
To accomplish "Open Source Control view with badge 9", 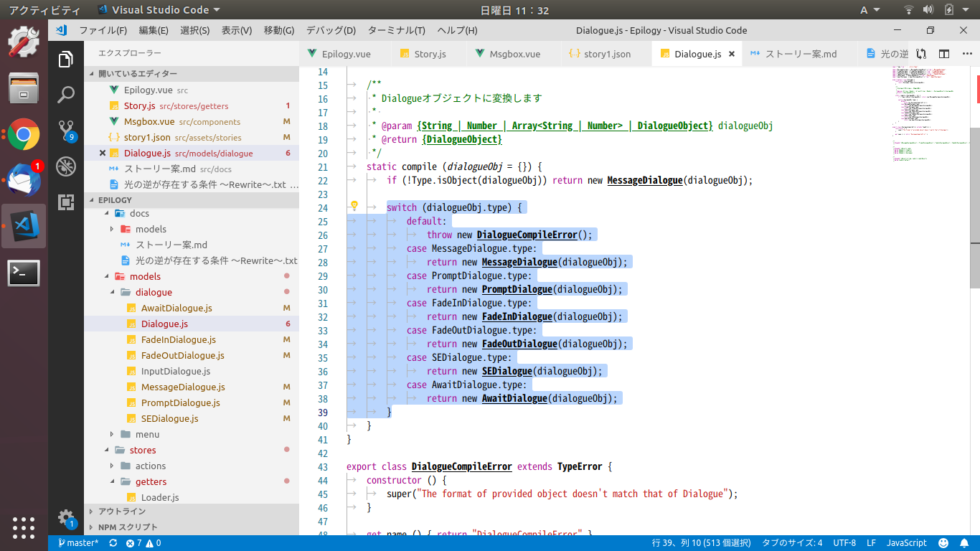I will [x=66, y=130].
